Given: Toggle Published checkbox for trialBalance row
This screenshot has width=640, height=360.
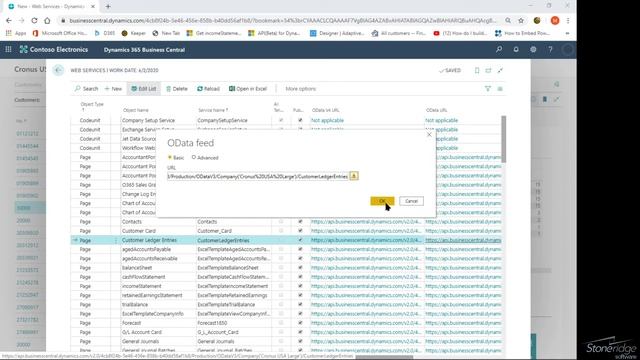Looking at the screenshot, I should [x=300, y=304].
